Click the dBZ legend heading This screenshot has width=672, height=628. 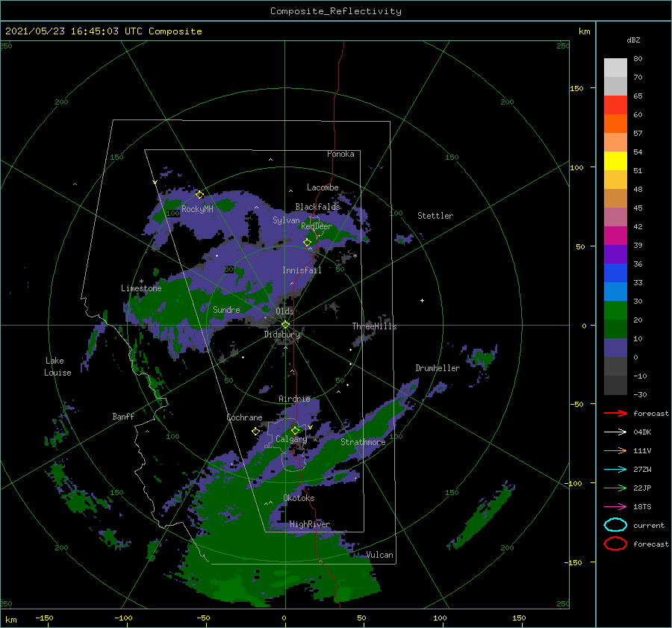click(x=633, y=40)
